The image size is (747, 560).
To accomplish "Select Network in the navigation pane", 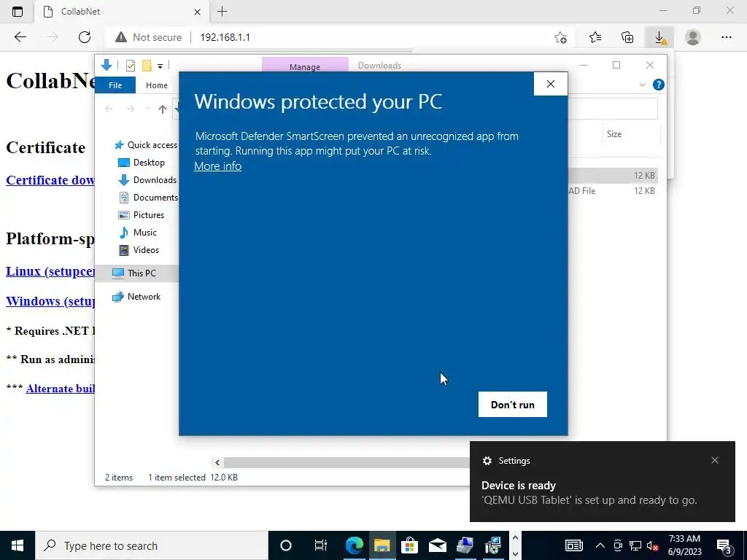I will 136,297.
